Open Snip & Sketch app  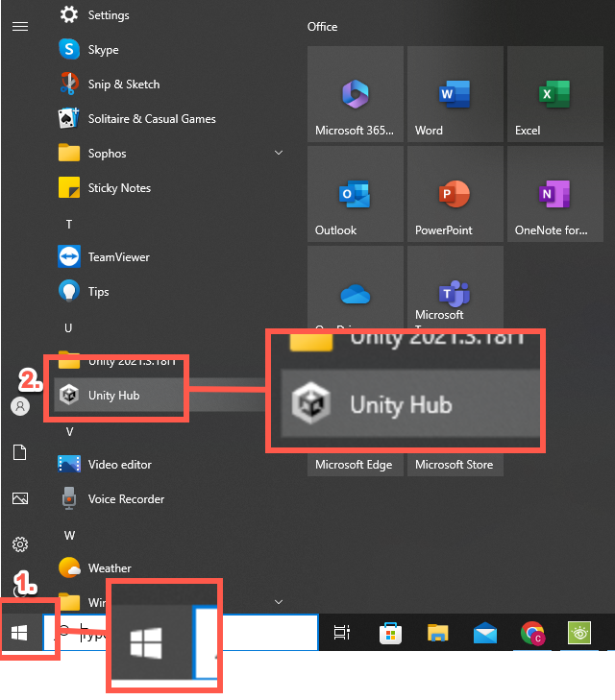(170, 84)
